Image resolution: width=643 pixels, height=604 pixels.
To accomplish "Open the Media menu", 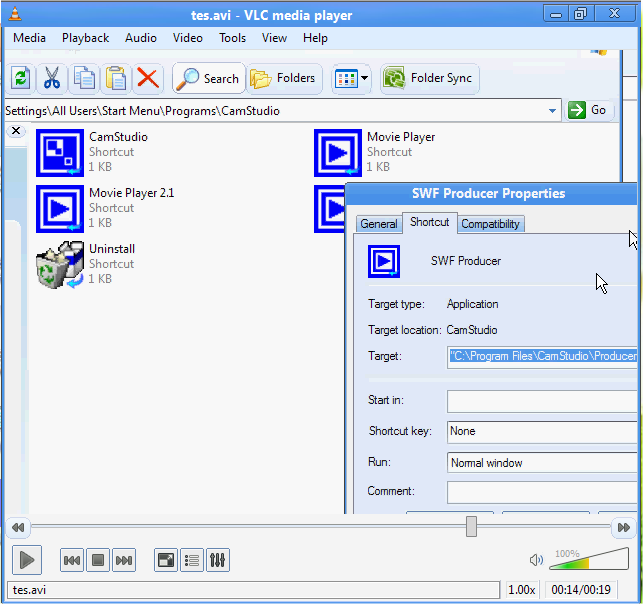I will (x=29, y=38).
